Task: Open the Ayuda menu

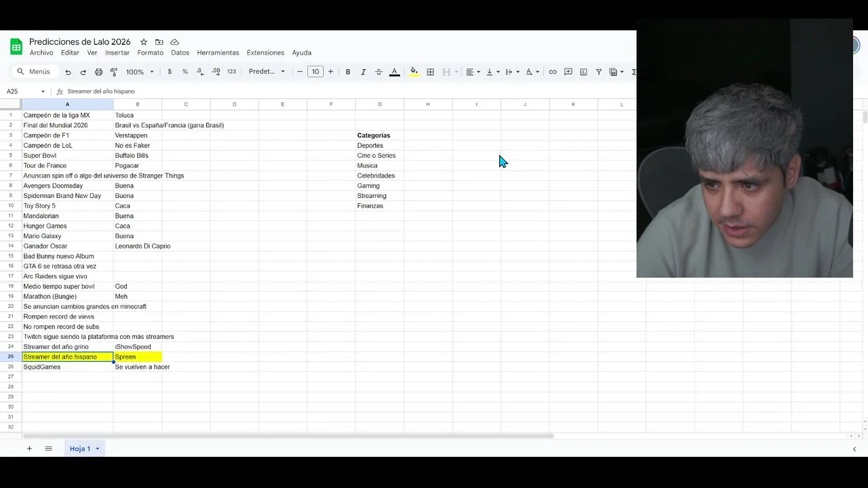Action: click(302, 53)
